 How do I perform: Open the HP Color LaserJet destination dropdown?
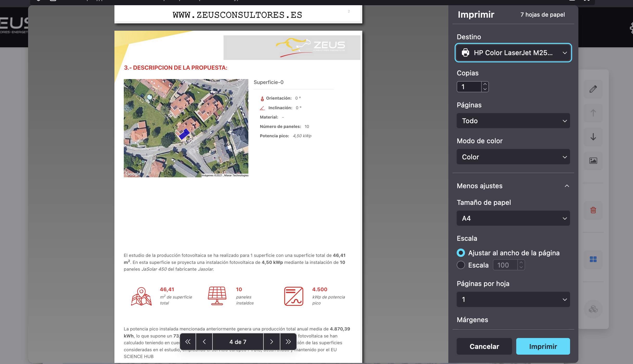click(x=513, y=53)
